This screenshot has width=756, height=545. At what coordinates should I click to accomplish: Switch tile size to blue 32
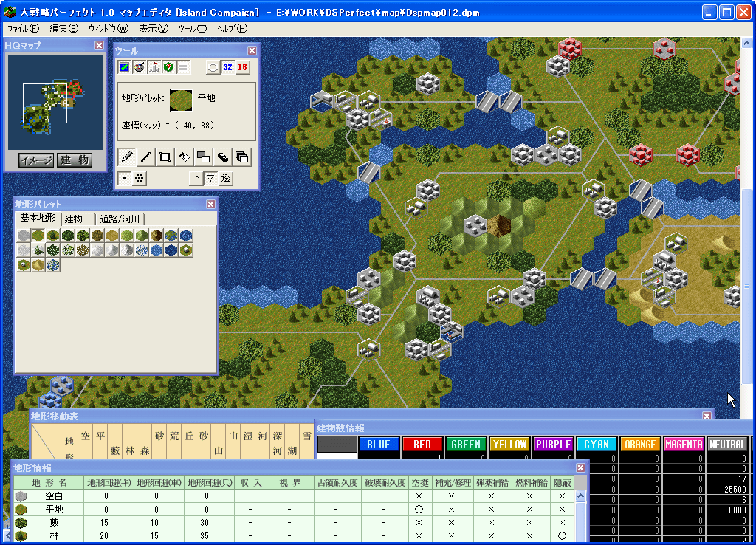[227, 67]
